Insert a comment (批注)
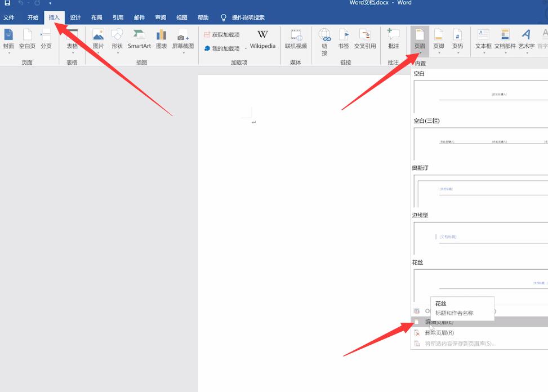 pyautogui.click(x=394, y=39)
